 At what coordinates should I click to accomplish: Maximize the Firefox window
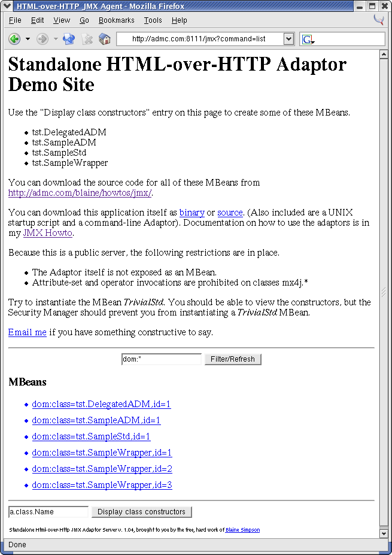(372, 6)
